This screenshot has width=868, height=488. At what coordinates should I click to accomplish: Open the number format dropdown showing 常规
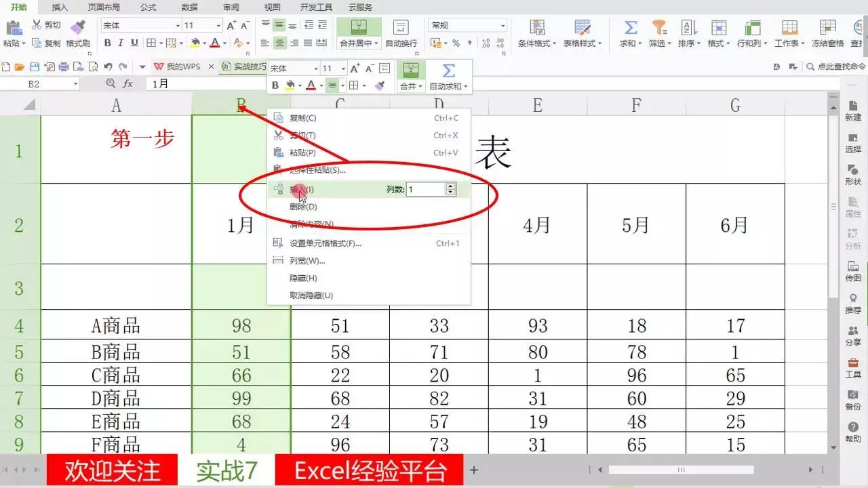(x=467, y=25)
